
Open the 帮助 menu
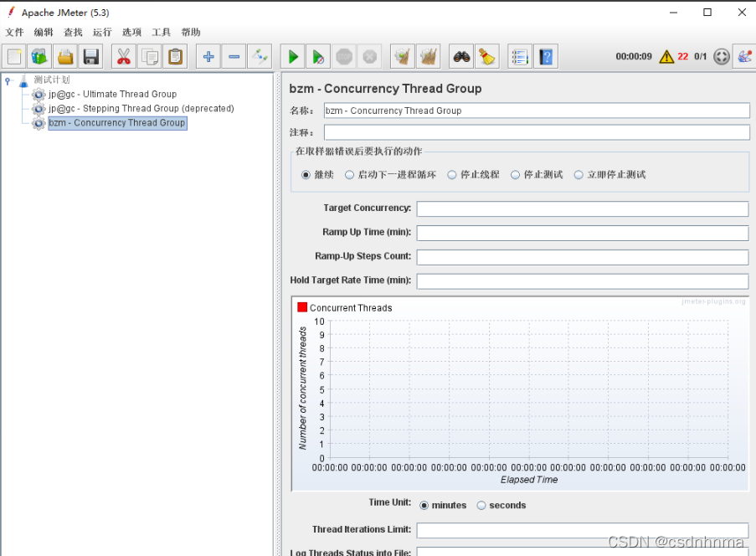click(190, 33)
